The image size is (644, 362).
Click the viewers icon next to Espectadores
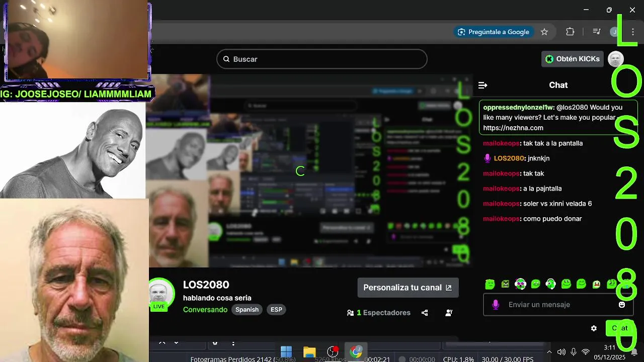[x=350, y=313]
